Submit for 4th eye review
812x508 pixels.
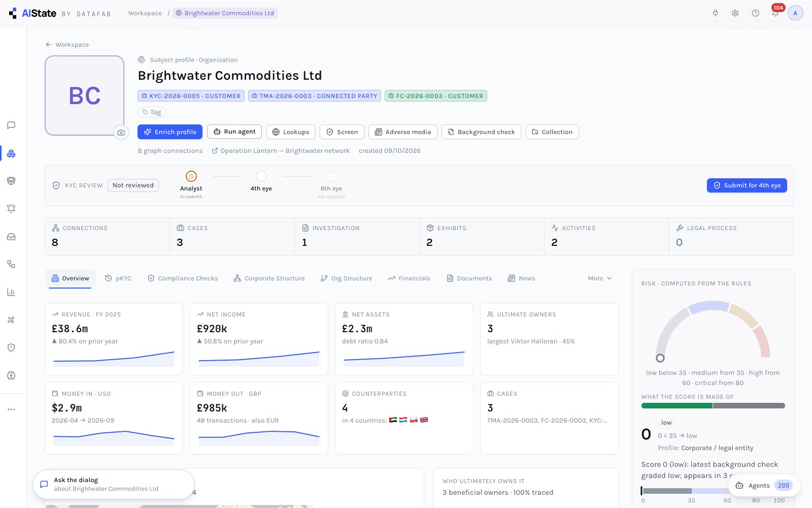[747, 185]
